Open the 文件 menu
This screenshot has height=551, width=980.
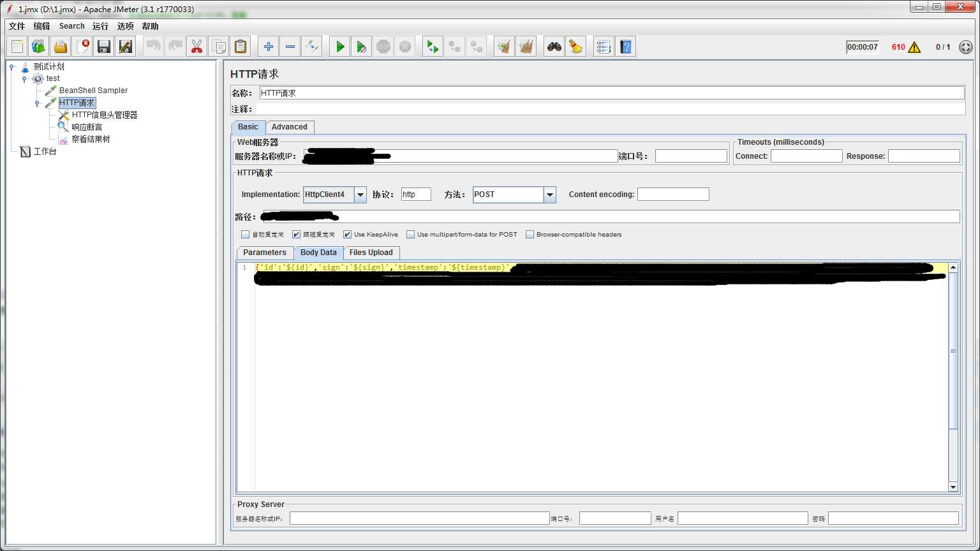coord(17,26)
